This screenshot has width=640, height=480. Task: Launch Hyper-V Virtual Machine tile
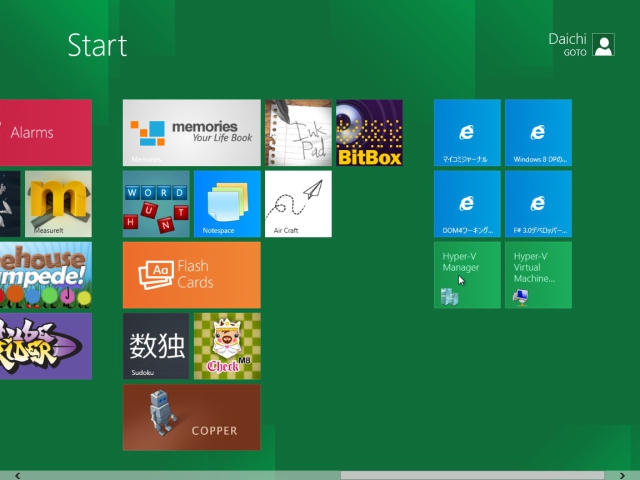click(x=538, y=275)
